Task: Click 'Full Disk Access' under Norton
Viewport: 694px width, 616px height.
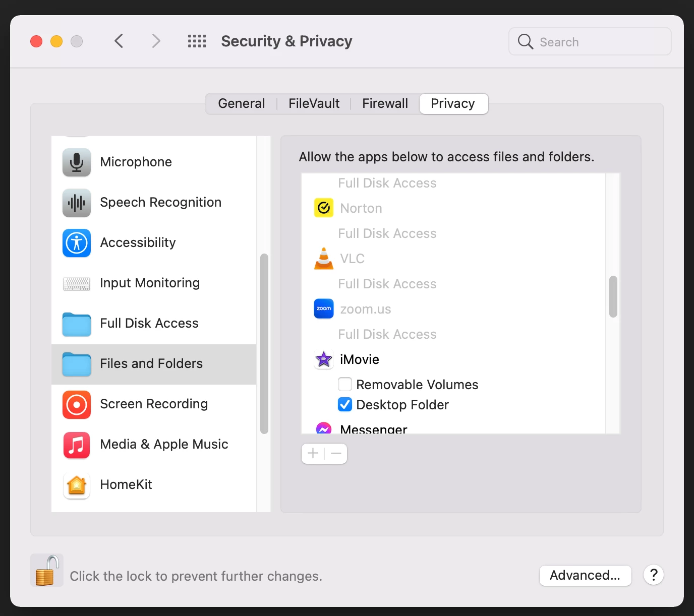Action: pos(387,233)
